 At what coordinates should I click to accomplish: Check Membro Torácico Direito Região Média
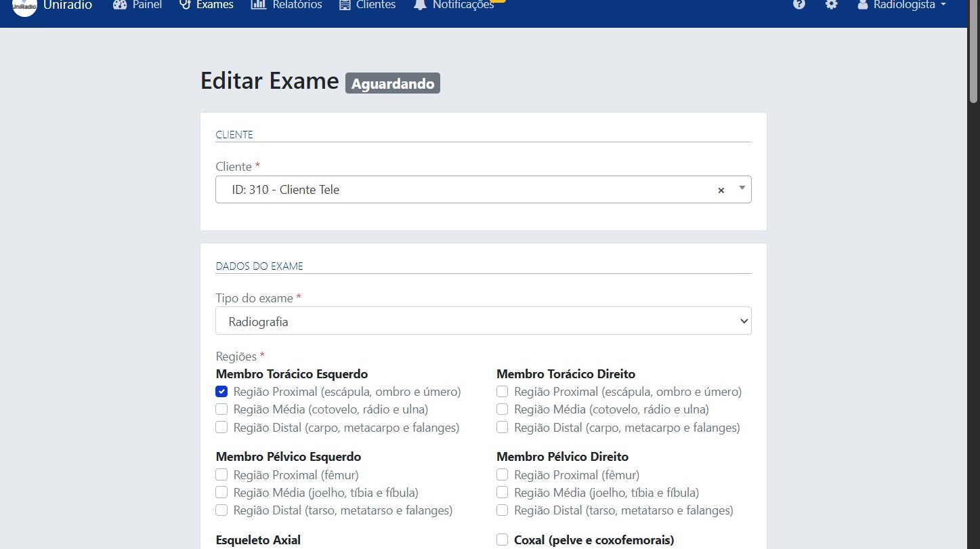502,409
